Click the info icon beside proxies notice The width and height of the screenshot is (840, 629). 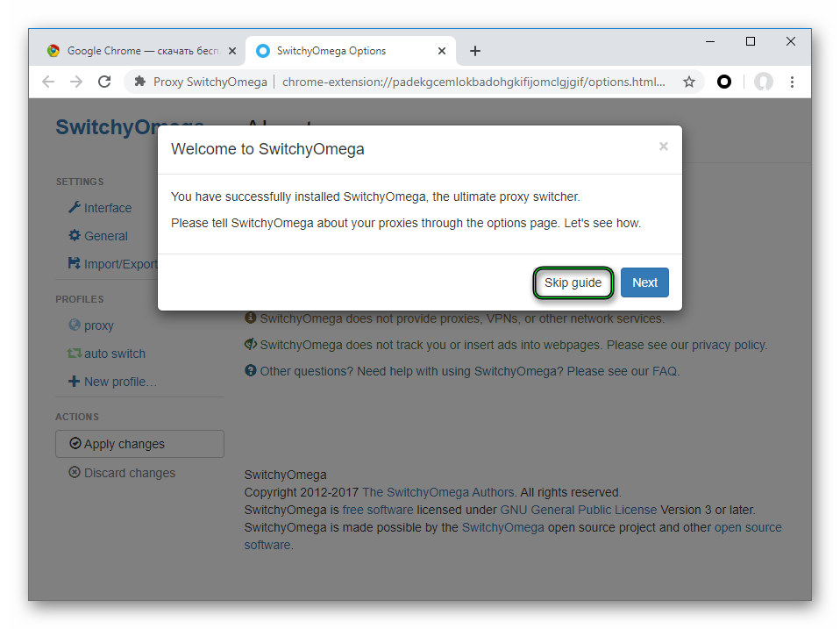250,318
